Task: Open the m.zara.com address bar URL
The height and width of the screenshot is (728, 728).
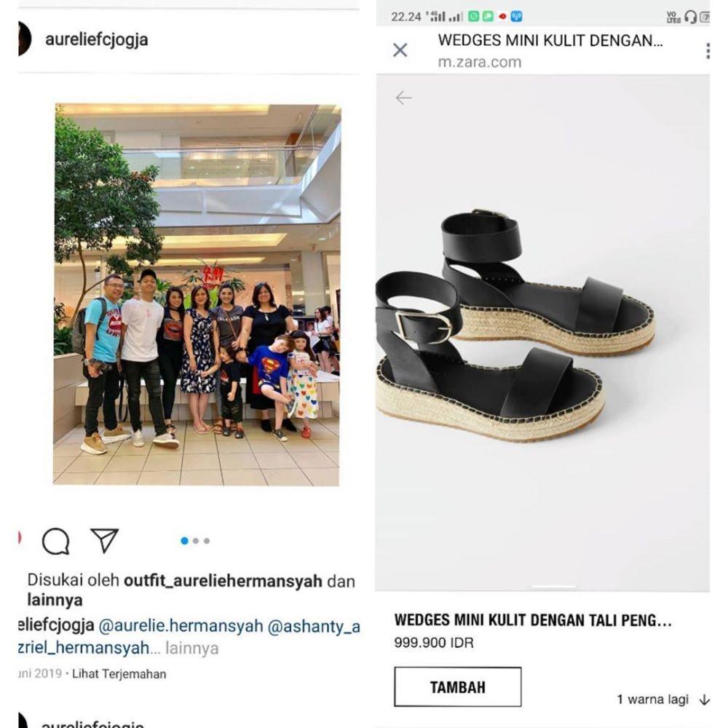Action: click(x=480, y=62)
